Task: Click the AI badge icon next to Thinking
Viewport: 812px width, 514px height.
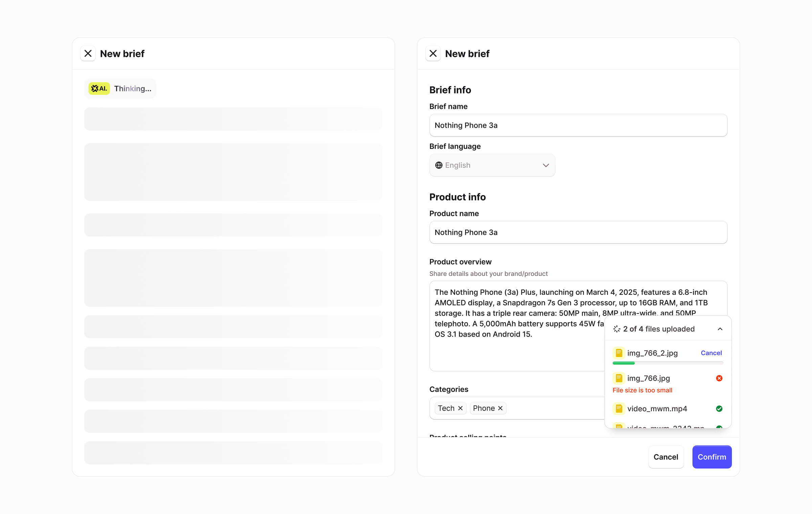Action: click(99, 89)
